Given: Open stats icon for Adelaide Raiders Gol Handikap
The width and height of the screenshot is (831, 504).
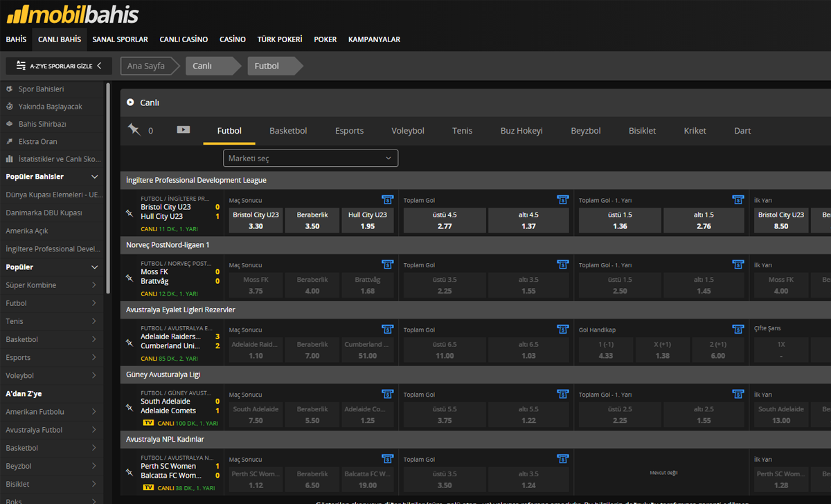Looking at the screenshot, I should coord(738,329).
